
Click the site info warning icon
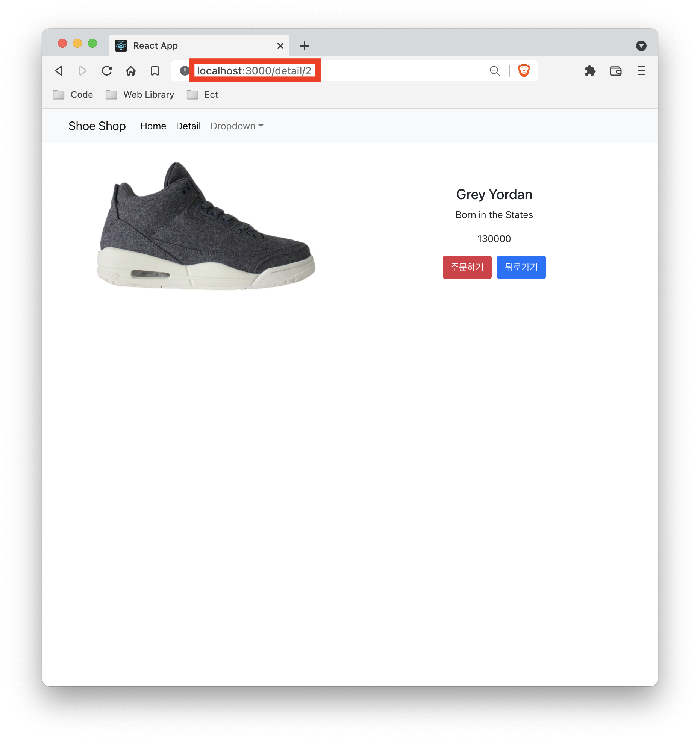tap(184, 71)
